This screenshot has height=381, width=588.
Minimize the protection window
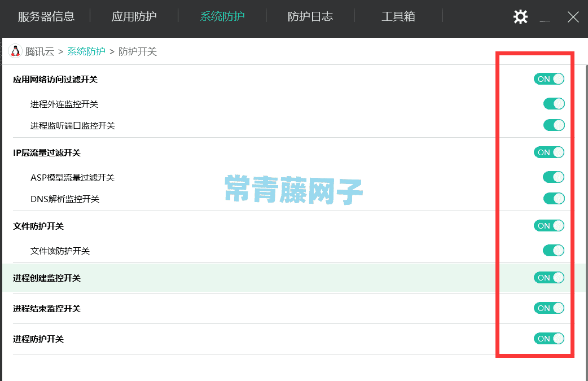click(x=545, y=20)
